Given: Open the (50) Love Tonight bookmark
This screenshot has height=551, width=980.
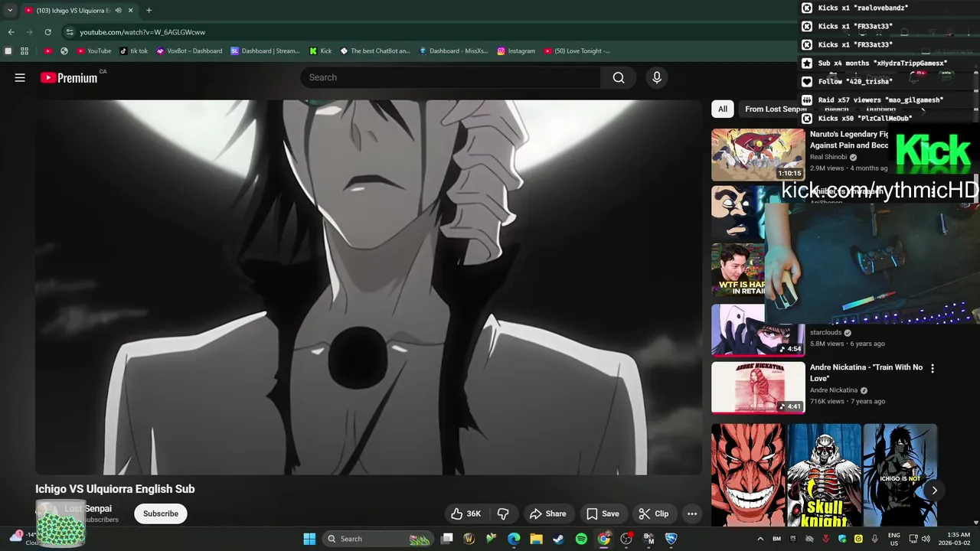Looking at the screenshot, I should [577, 51].
